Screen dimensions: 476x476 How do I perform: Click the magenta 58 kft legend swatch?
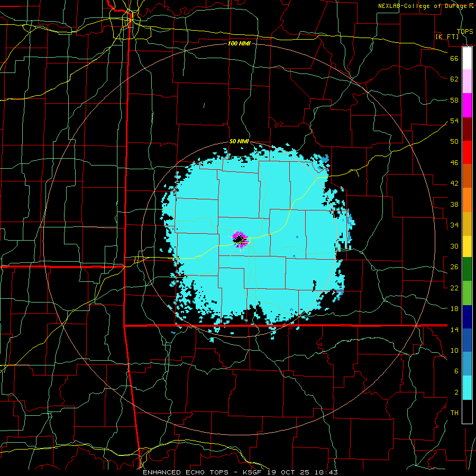(467, 105)
